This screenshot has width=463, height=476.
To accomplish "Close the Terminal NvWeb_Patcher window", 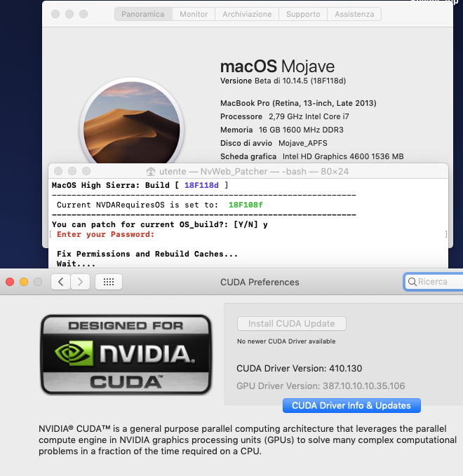I will tap(58, 171).
